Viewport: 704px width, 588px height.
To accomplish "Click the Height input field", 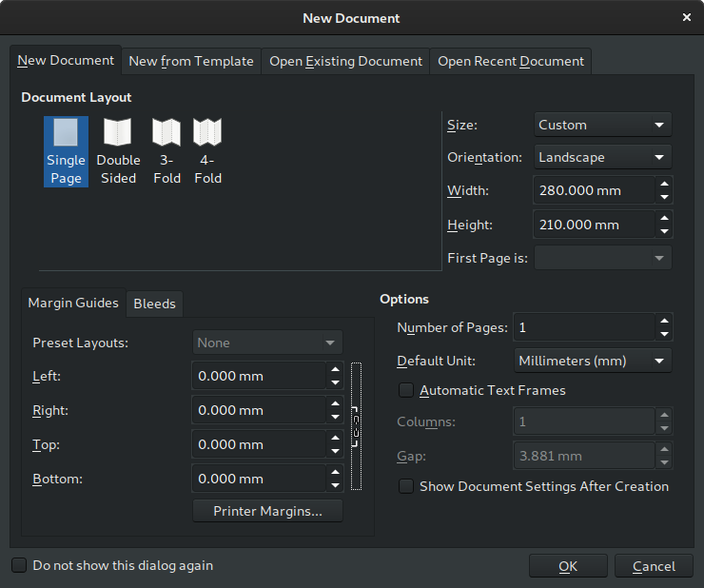I will (x=595, y=225).
